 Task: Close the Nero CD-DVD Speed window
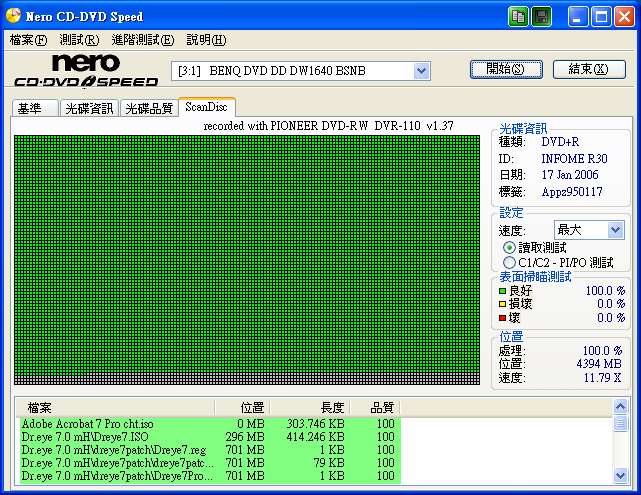(625, 17)
